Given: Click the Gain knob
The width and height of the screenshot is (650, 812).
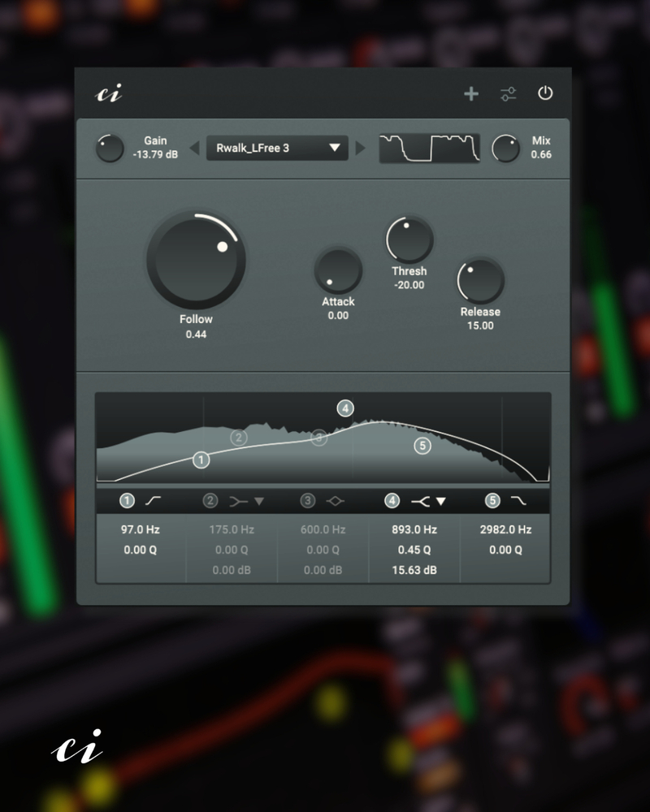Looking at the screenshot, I should pos(110,148).
